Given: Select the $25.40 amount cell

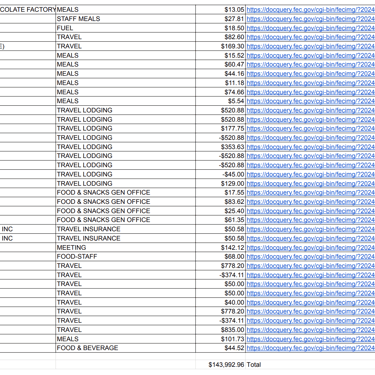Looking at the screenshot, I should [221, 211].
